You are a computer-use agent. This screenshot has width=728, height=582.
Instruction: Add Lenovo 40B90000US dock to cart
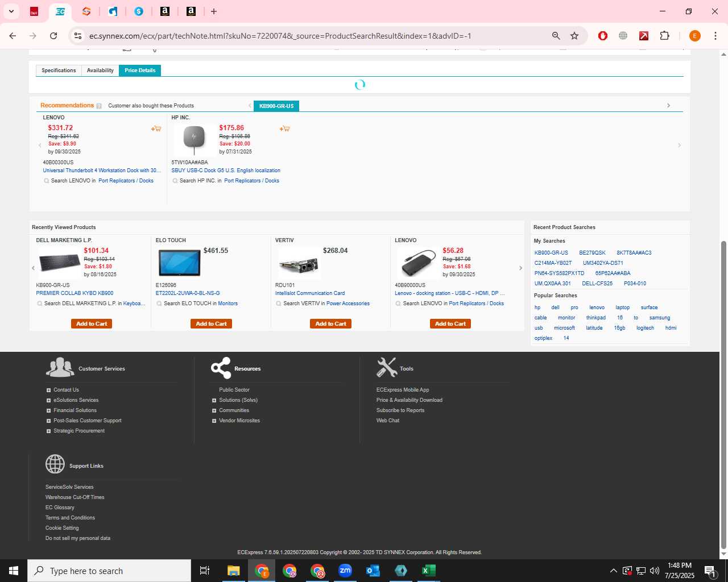click(x=450, y=323)
